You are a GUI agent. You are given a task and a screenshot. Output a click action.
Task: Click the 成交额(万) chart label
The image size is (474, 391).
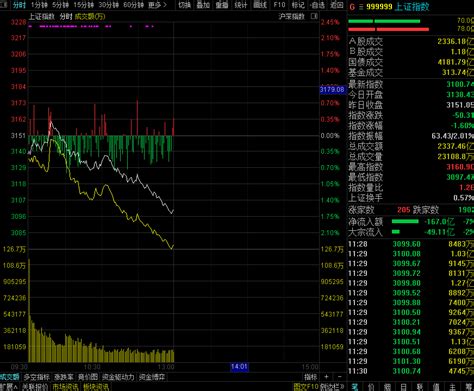[89, 16]
